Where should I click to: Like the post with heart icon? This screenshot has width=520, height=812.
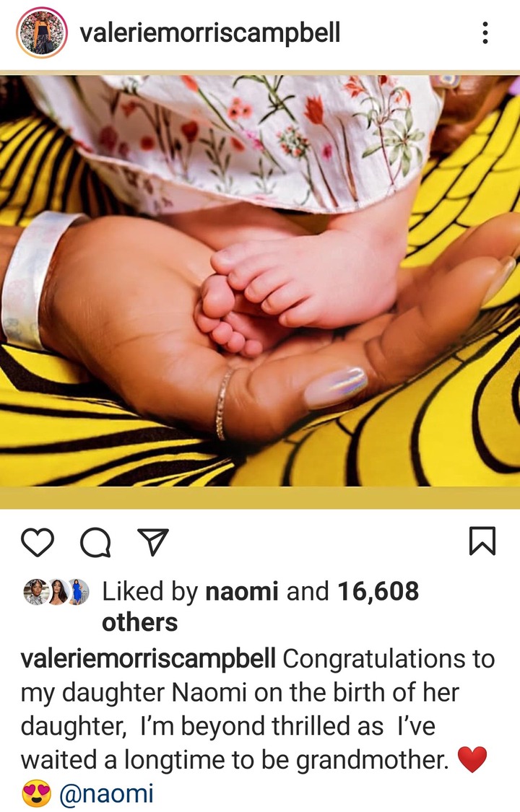(38, 542)
